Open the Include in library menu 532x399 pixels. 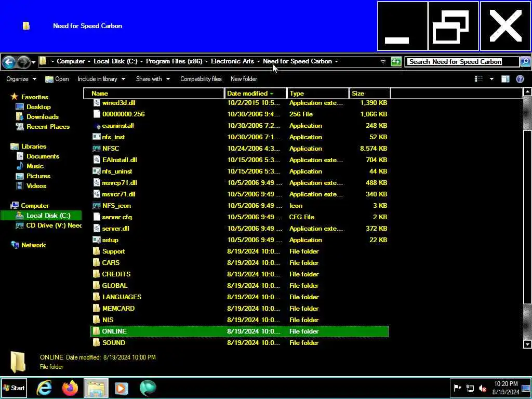tap(101, 79)
